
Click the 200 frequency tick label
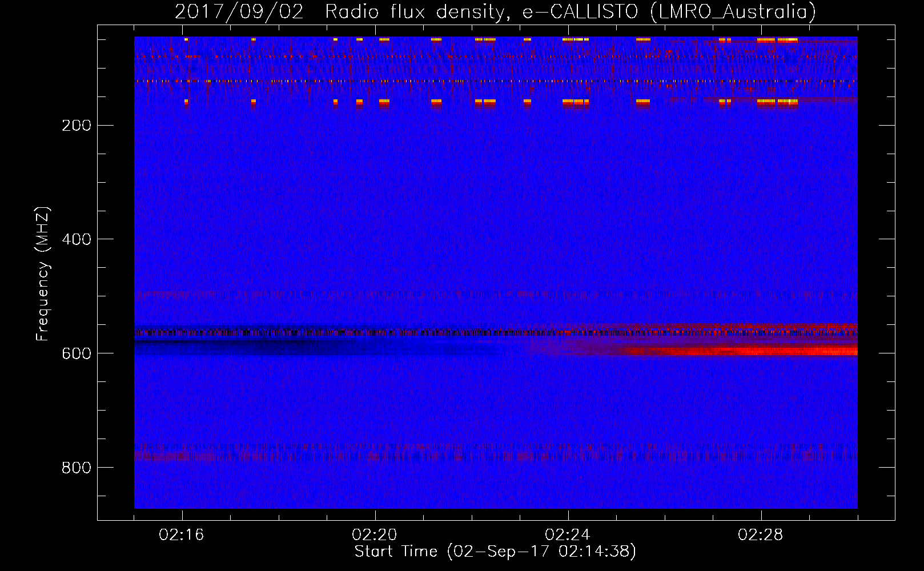tap(77, 126)
